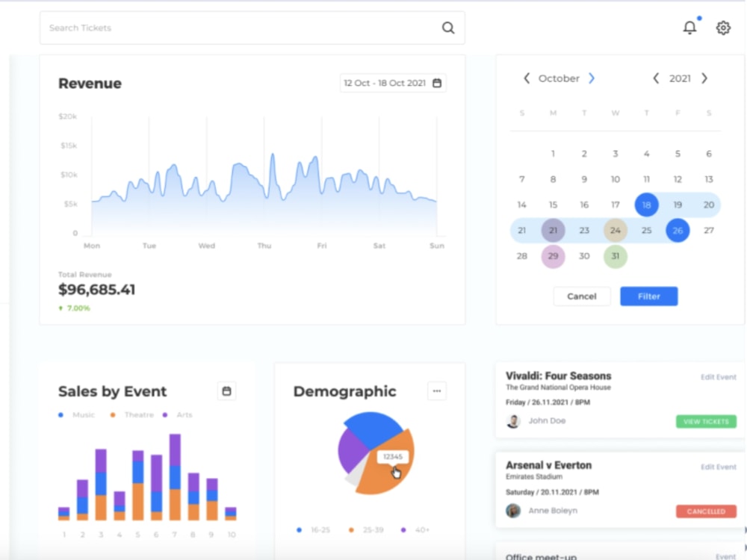Click Arsenal v Everton title
The height and width of the screenshot is (560, 747).
[x=548, y=465]
